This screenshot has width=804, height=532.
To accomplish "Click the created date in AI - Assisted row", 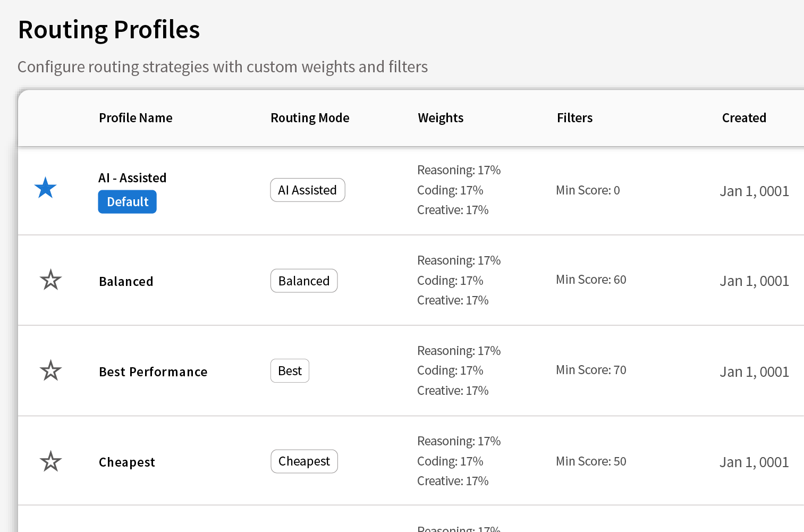I will [755, 191].
